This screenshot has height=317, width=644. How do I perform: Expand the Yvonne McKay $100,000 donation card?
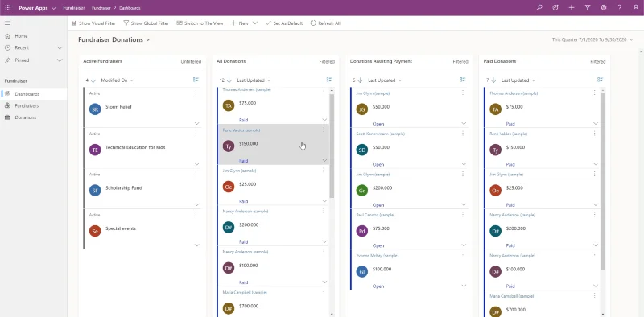coord(464,286)
